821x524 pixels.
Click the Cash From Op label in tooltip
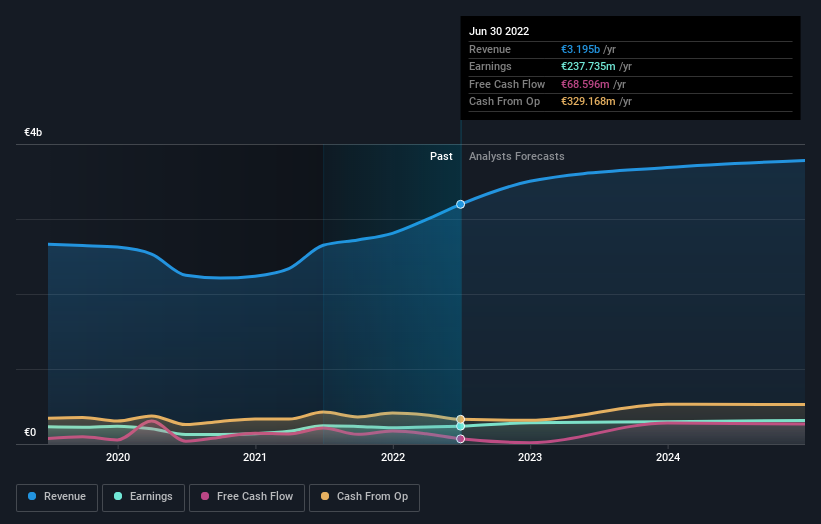pos(504,102)
